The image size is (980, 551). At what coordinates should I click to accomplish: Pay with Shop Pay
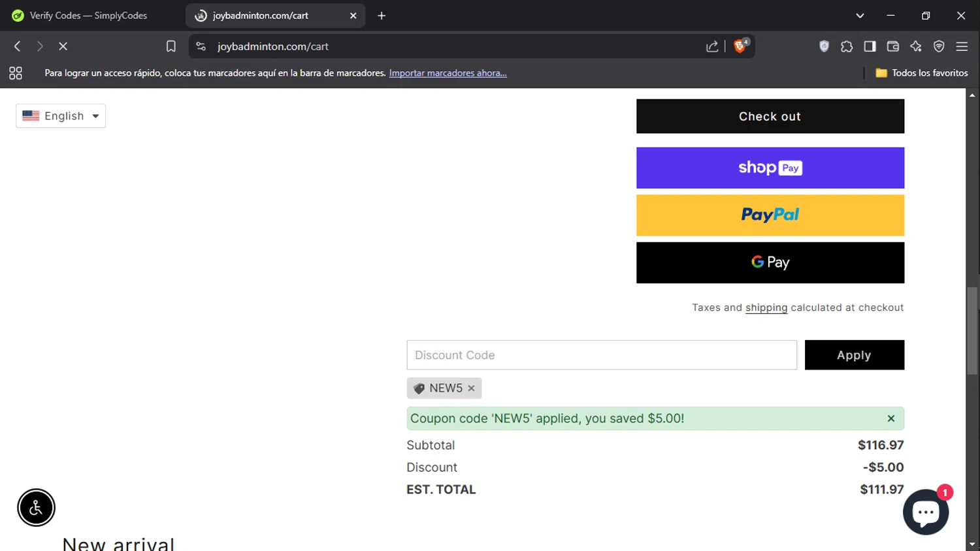770,168
